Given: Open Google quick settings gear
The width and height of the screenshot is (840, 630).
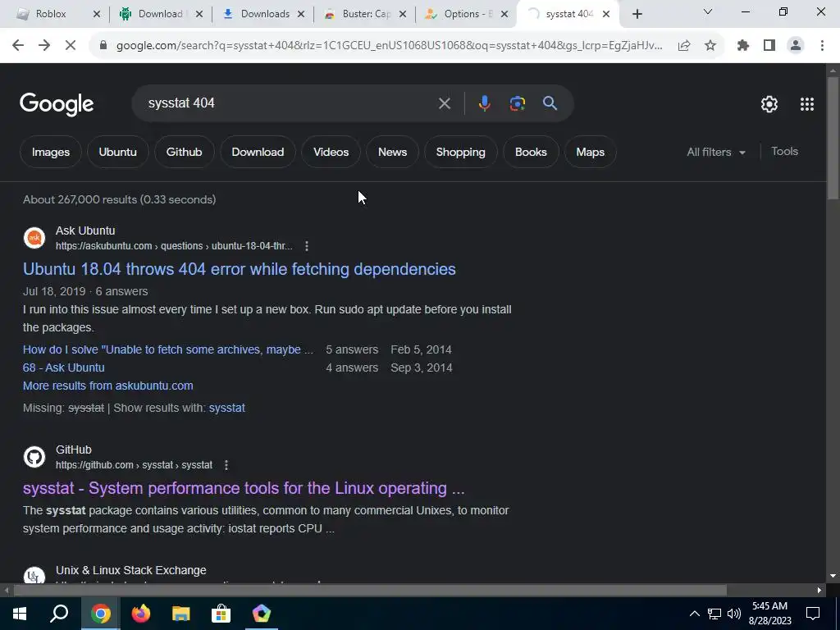Looking at the screenshot, I should pyautogui.click(x=769, y=104).
